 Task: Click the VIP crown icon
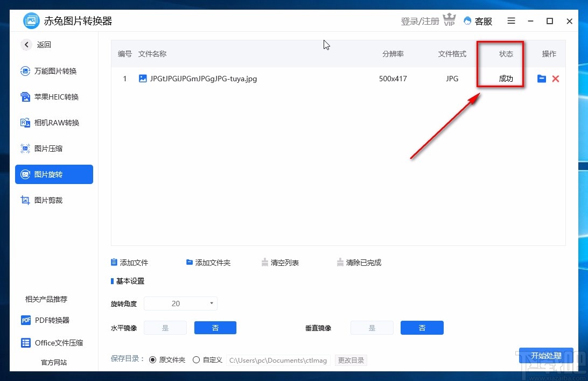pos(450,20)
